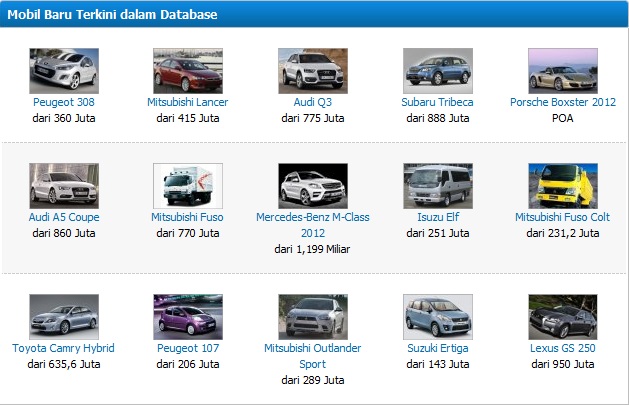Image resolution: width=629 pixels, height=405 pixels.
Task: Follow the Peugeot 107 link
Action: [x=188, y=348]
